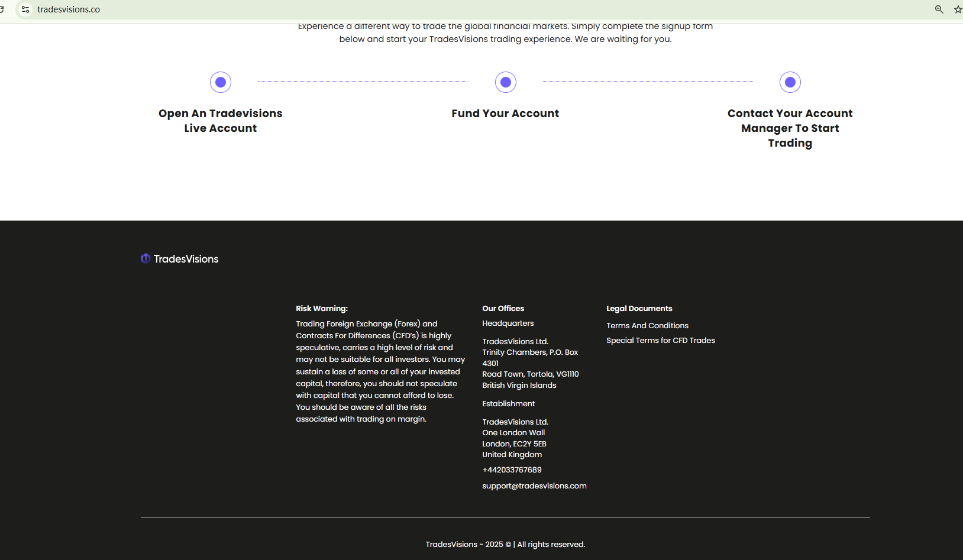This screenshot has height=560, width=963.
Task: Click the Fund Your Account heading
Action: point(505,114)
